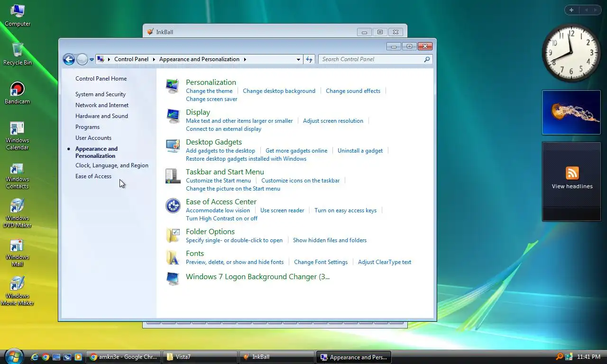Launch Internet Explorer from Quick Launch

point(35,357)
